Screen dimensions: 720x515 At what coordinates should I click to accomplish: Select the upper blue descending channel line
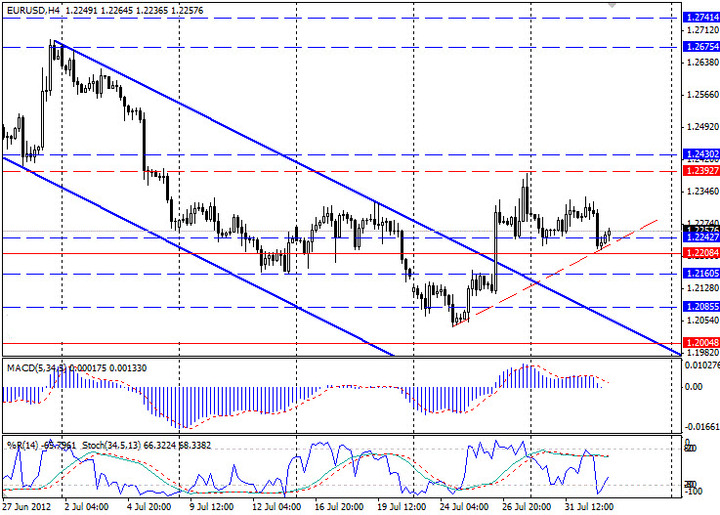[x=300, y=165]
